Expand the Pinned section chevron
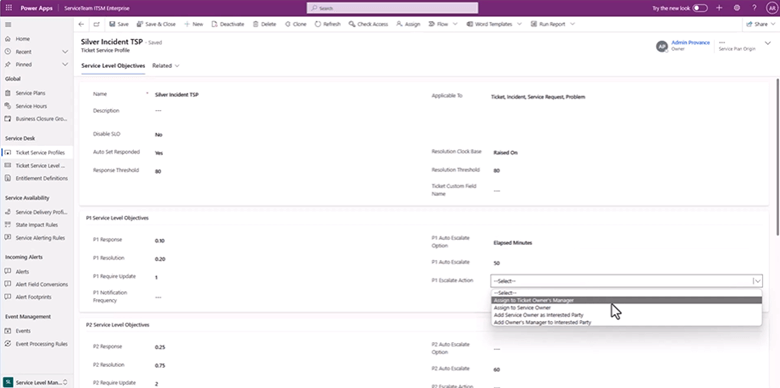Image resolution: width=780 pixels, height=388 pixels. point(65,65)
